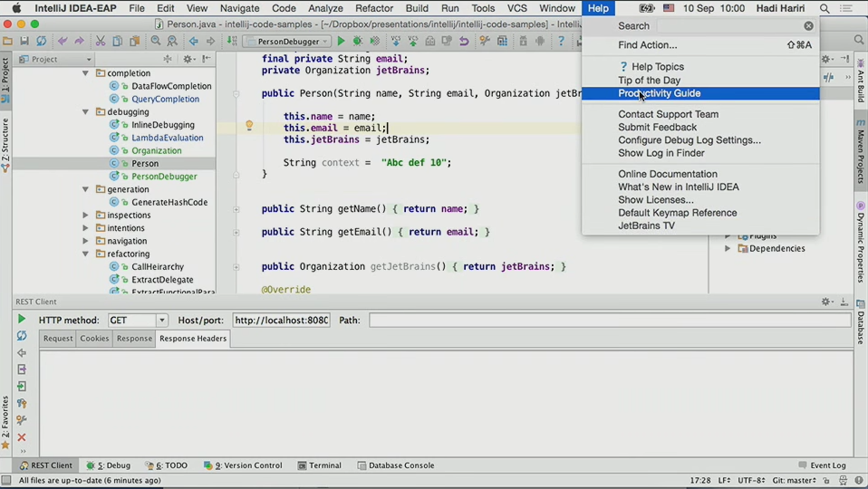Click the Host/port input field
This screenshot has width=868, height=489.
tap(281, 321)
